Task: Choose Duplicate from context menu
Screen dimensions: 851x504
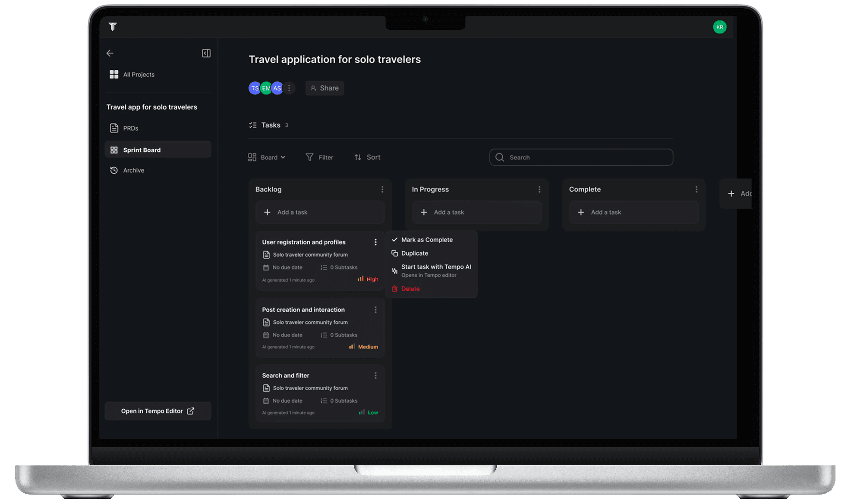Action: coord(414,253)
